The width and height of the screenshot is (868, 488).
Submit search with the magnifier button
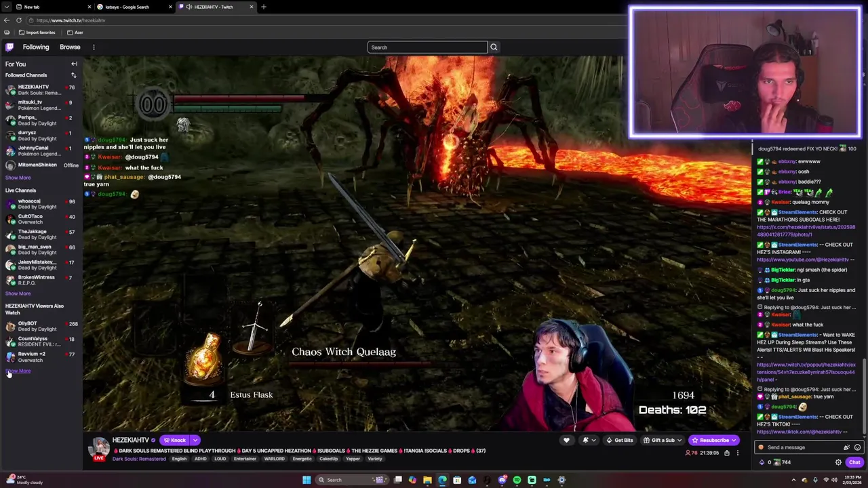coord(494,47)
